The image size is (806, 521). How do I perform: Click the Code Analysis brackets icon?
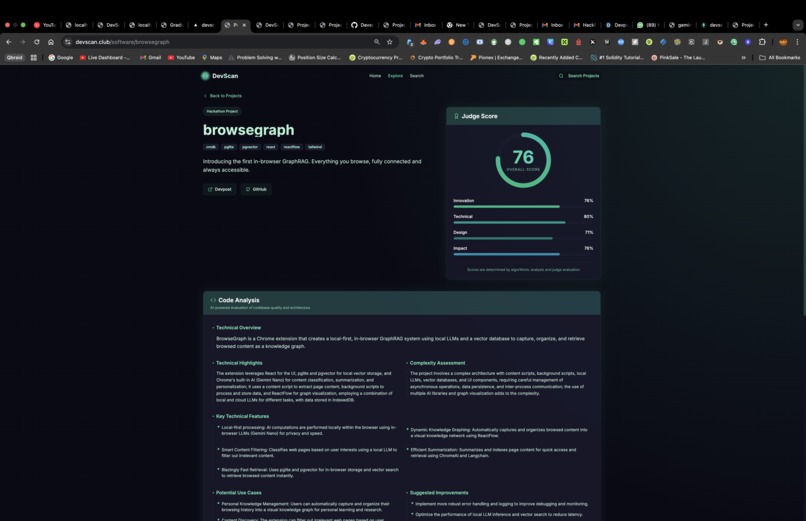click(213, 300)
